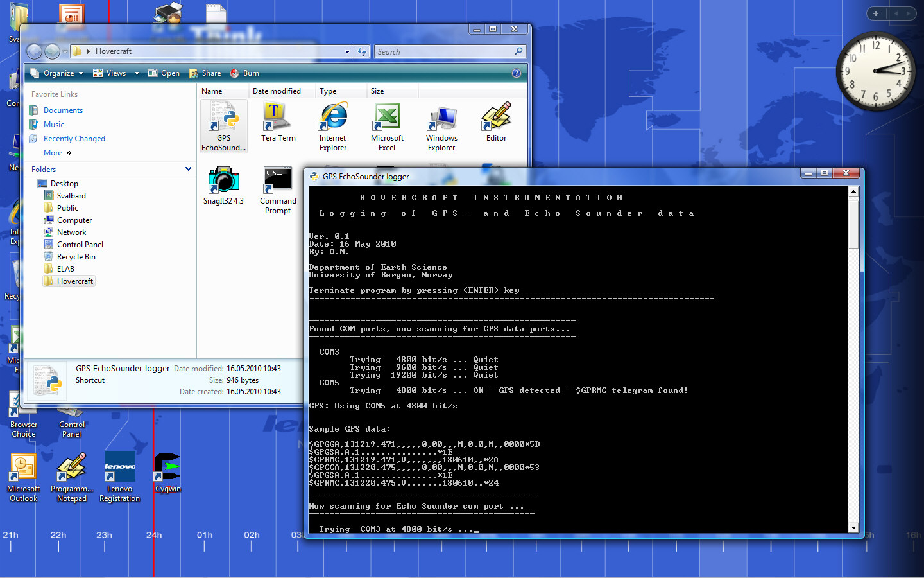The image size is (924, 578).
Task: Click the Recently Changed link
Action: point(74,139)
